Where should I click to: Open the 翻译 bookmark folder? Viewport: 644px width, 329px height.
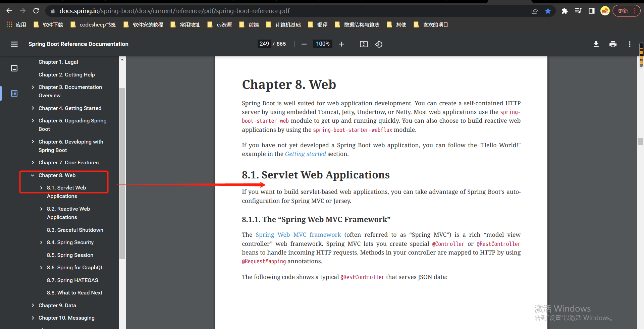click(x=318, y=24)
